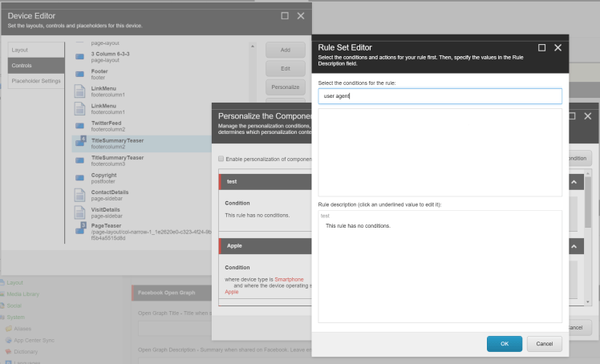Collapse the Apple rule section chevron

coord(575,246)
